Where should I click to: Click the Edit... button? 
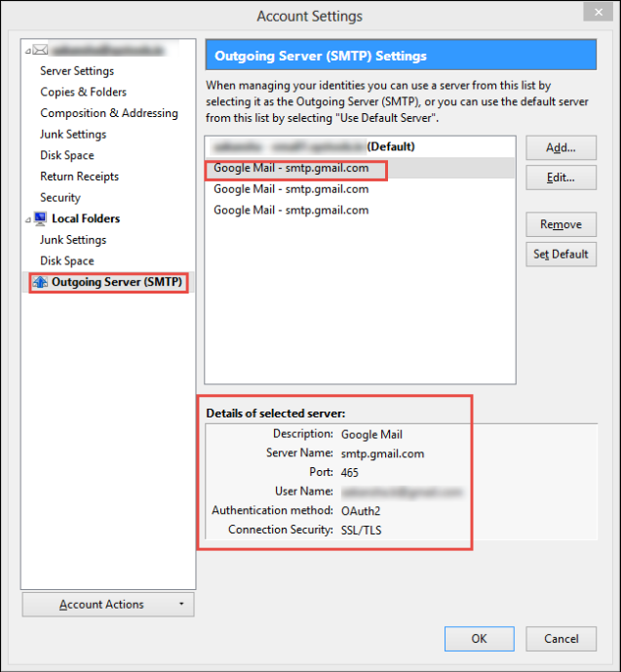(561, 178)
